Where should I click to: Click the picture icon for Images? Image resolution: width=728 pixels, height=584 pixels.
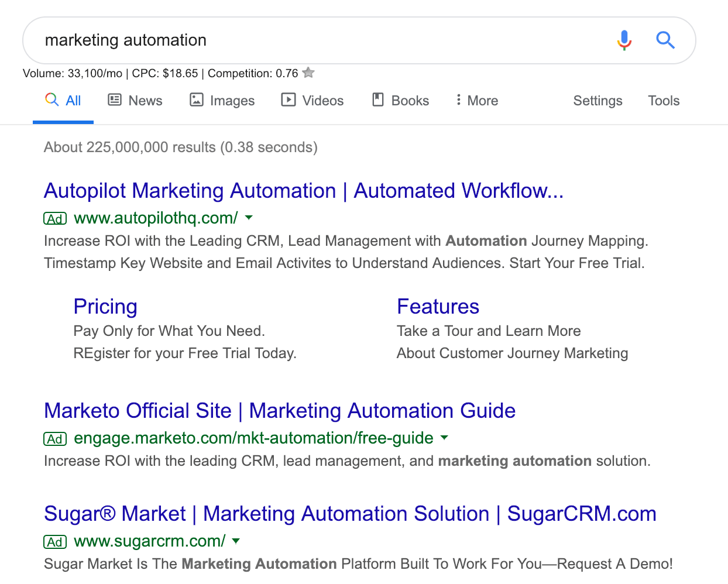197,100
